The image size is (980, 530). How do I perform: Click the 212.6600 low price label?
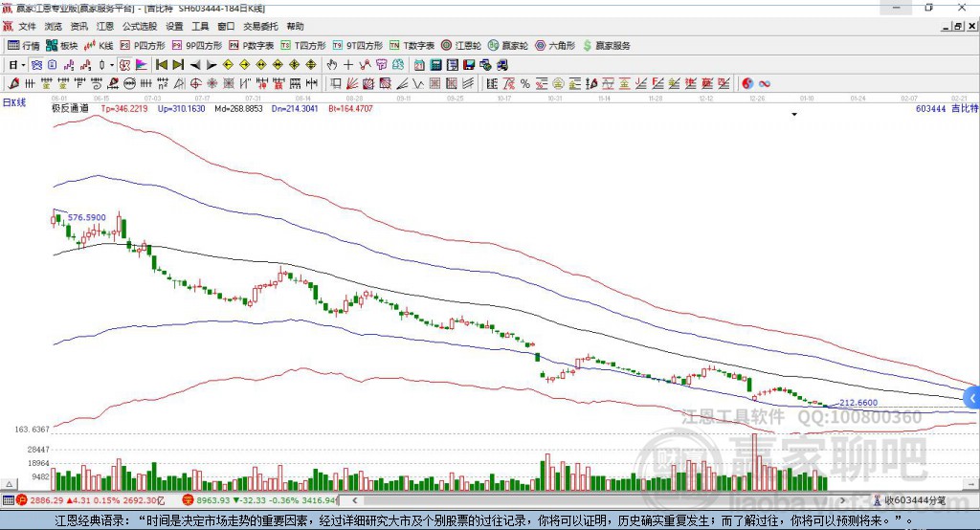pyautogui.click(x=858, y=403)
